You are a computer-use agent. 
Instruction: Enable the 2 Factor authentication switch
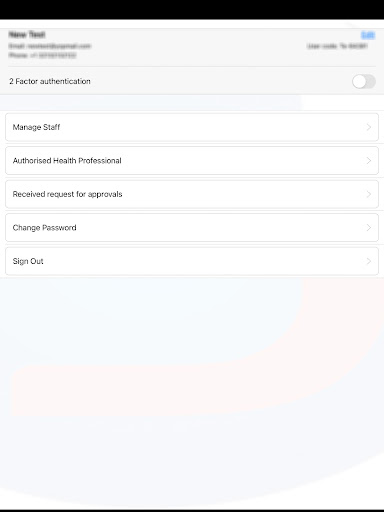pyautogui.click(x=364, y=81)
